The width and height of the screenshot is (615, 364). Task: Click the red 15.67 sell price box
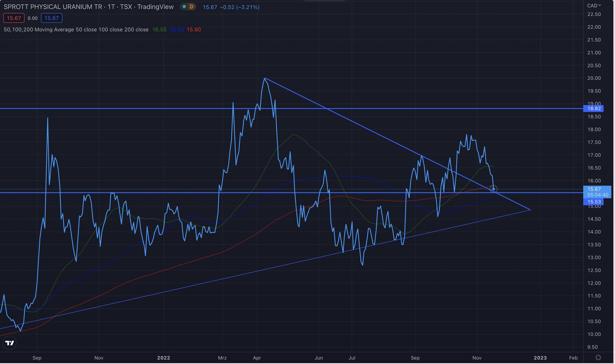coord(14,18)
